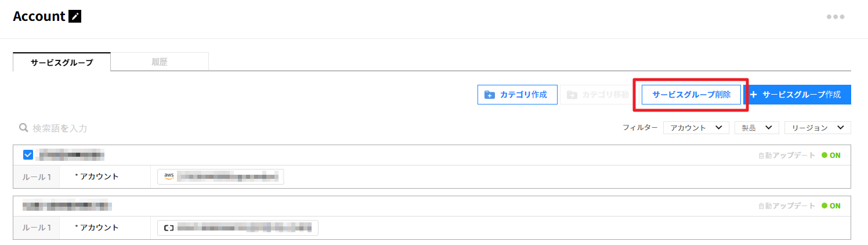Screen dimensions: 868x245
Task: Toggle 自動アップデート ON for second group
Action: click(831, 206)
